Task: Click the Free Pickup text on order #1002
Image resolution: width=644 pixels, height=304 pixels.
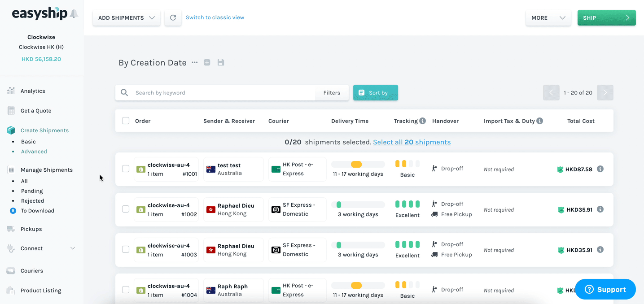Action: coord(456,214)
